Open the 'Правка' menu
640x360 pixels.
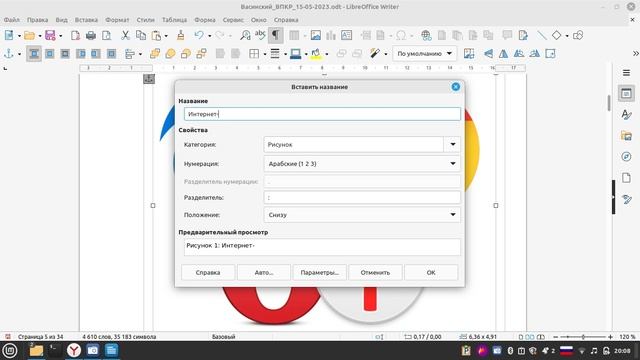point(38,20)
